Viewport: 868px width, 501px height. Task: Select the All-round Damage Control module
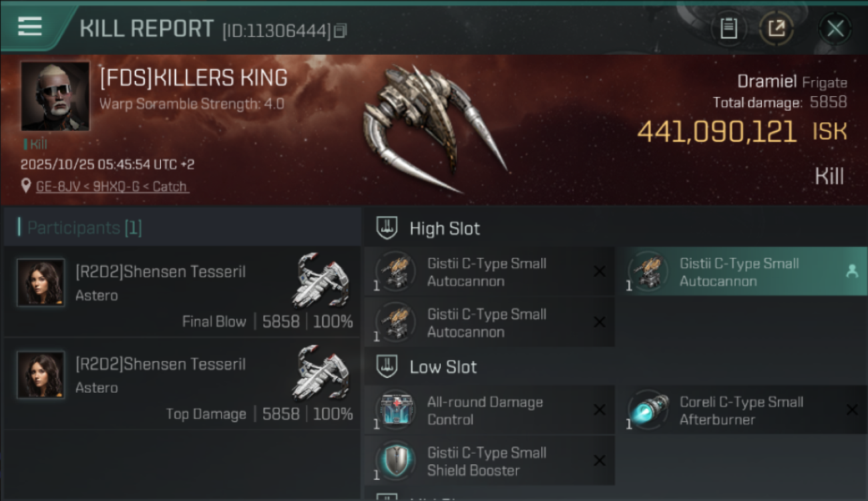coord(489,410)
